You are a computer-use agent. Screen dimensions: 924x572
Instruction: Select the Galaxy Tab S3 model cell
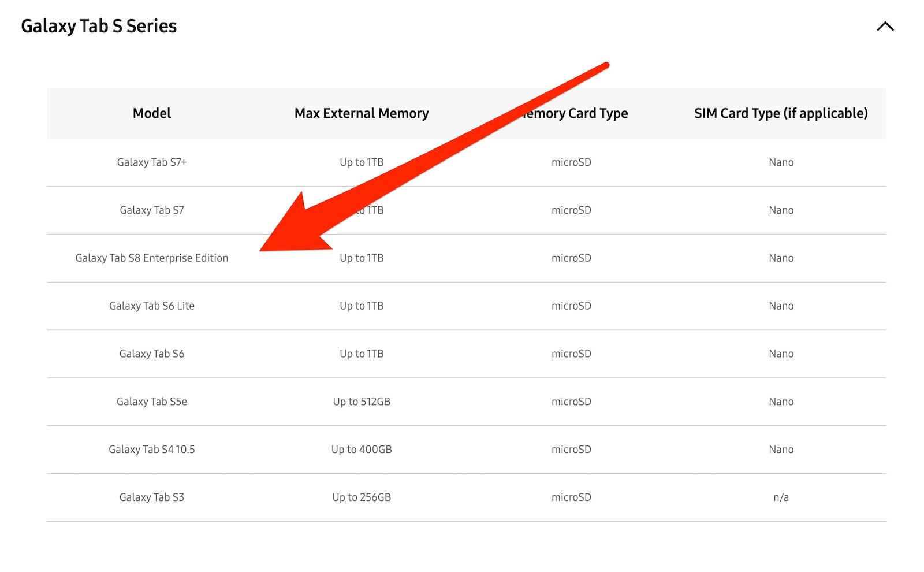(x=152, y=497)
